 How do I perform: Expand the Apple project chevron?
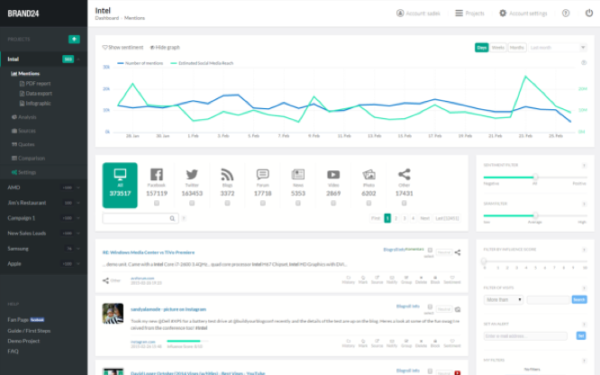pos(78,264)
